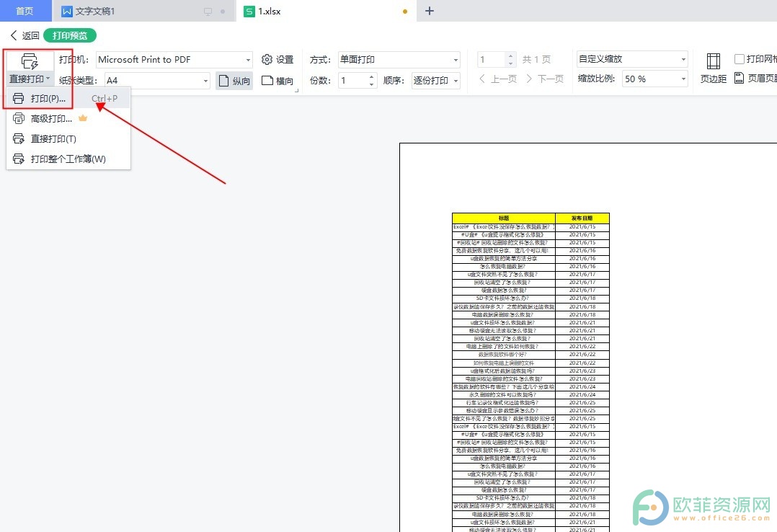Click the unsaved dot on 1.xlsx tab
The height and width of the screenshot is (532, 777).
click(x=405, y=12)
